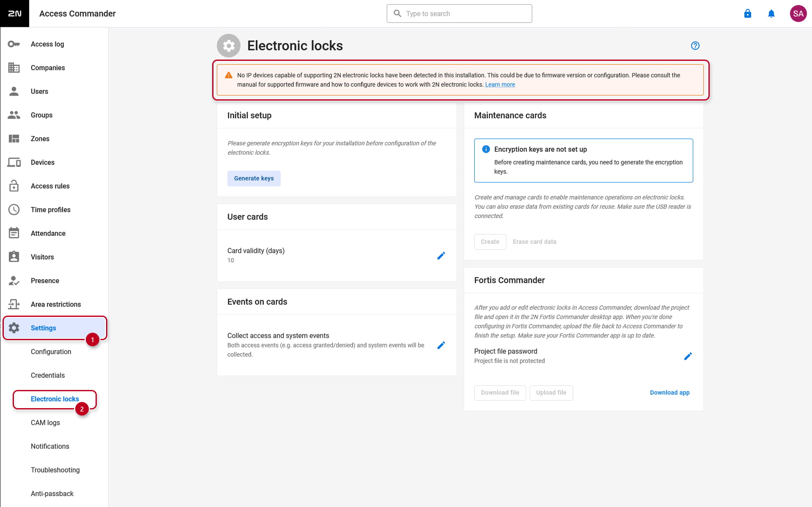The width and height of the screenshot is (812, 507).
Task: Click the Time profiles clock icon
Action: click(x=14, y=210)
